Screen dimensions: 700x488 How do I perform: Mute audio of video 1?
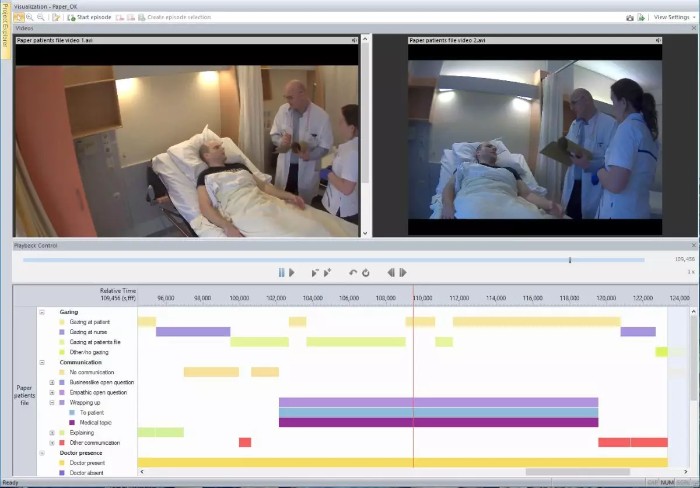tap(354, 40)
